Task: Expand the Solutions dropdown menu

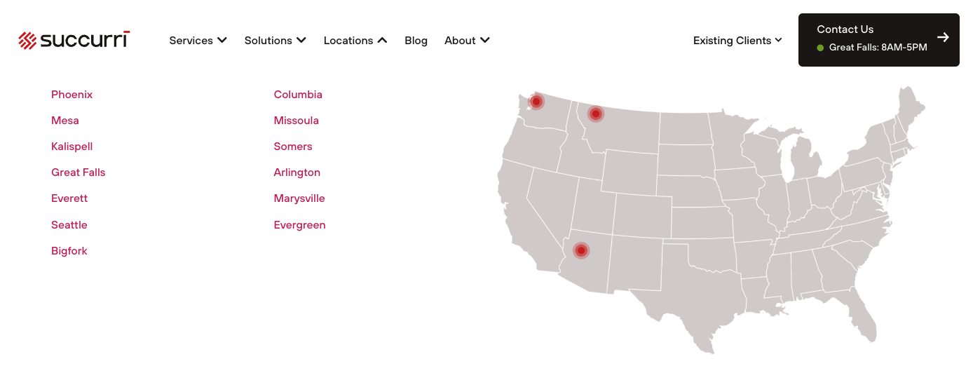Action: point(275,41)
